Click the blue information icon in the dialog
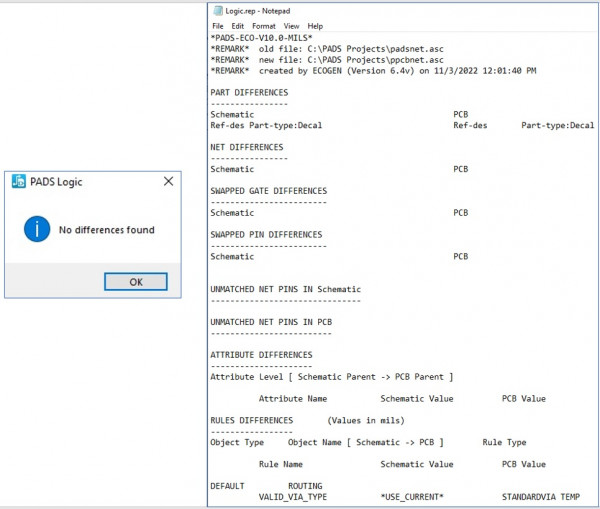 37,229
